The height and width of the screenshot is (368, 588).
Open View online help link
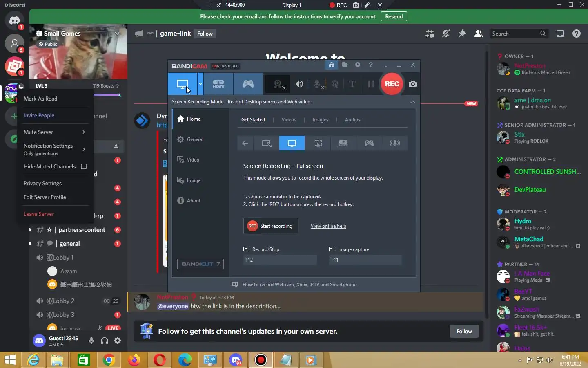(328, 226)
